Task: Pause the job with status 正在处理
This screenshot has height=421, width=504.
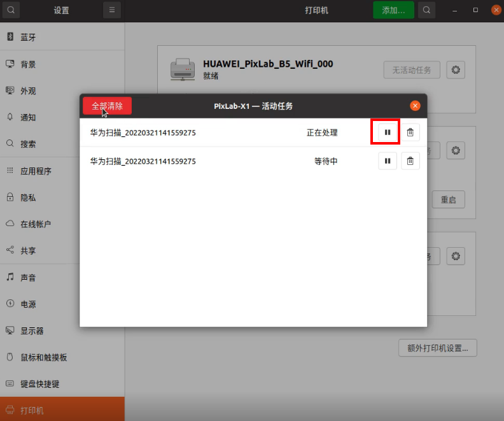Action: click(x=388, y=132)
